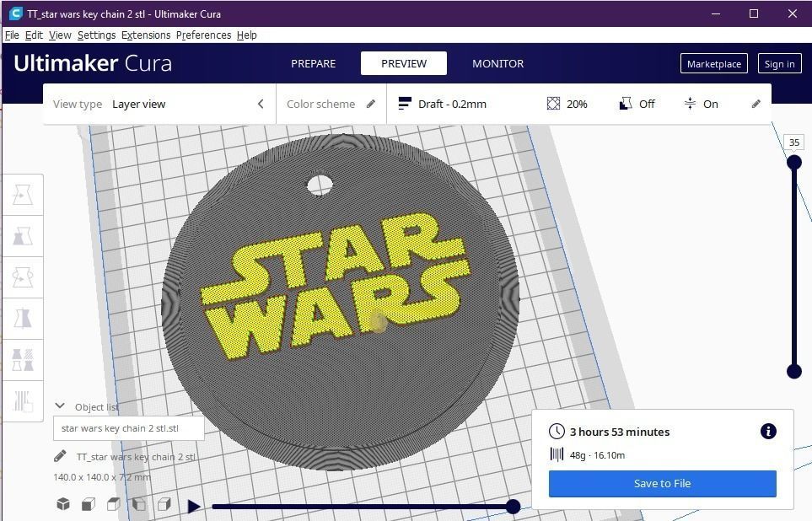Screen dimensions: 812x521
Task: Select the Mirror tool in left toolbar
Action: pyautogui.click(x=22, y=318)
